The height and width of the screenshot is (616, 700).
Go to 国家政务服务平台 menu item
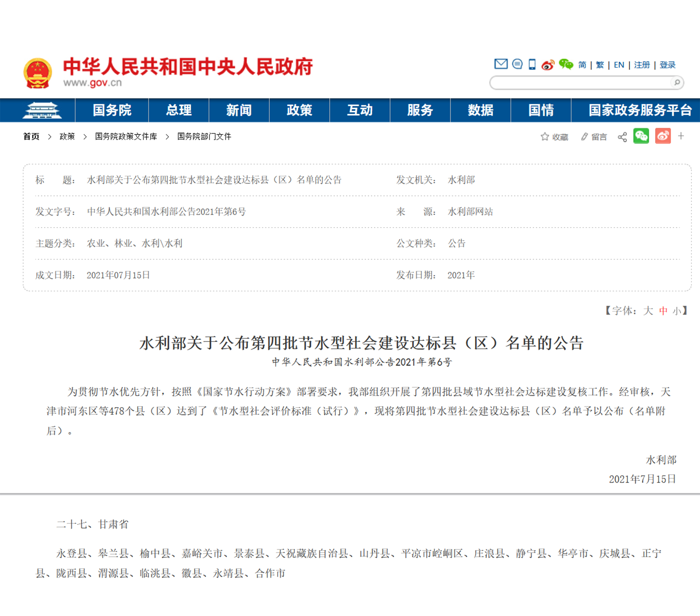pyautogui.click(x=640, y=110)
